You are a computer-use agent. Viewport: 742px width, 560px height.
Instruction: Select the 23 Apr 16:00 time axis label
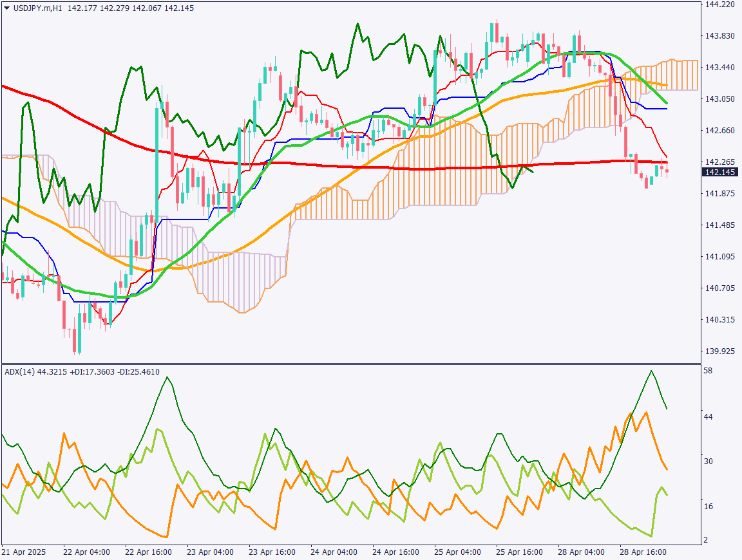(x=271, y=552)
